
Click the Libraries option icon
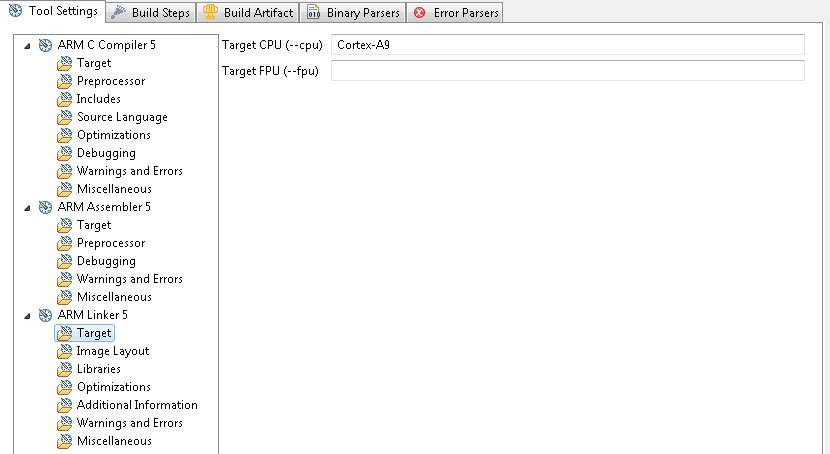(x=65, y=369)
